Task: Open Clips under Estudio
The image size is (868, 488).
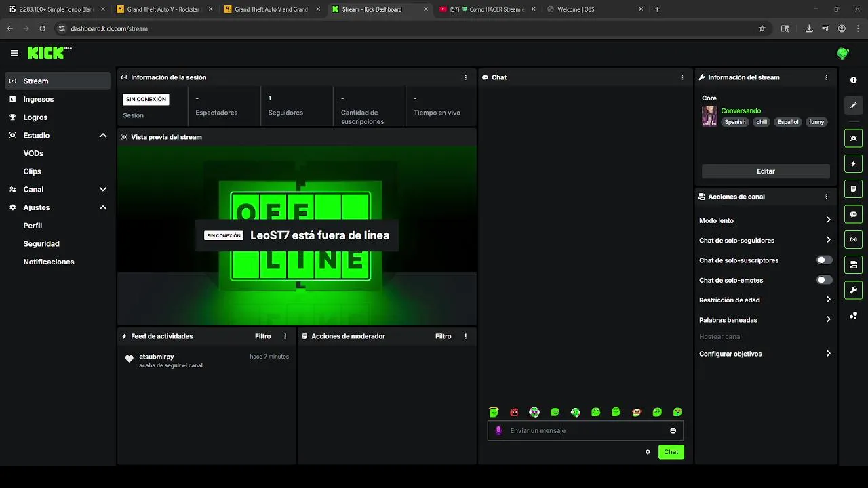Action: [x=32, y=171]
